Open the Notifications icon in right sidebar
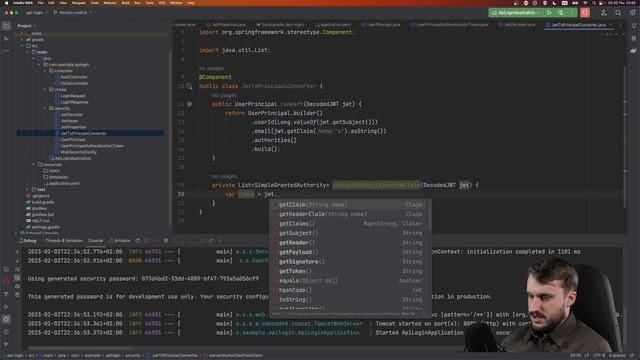 (633, 26)
